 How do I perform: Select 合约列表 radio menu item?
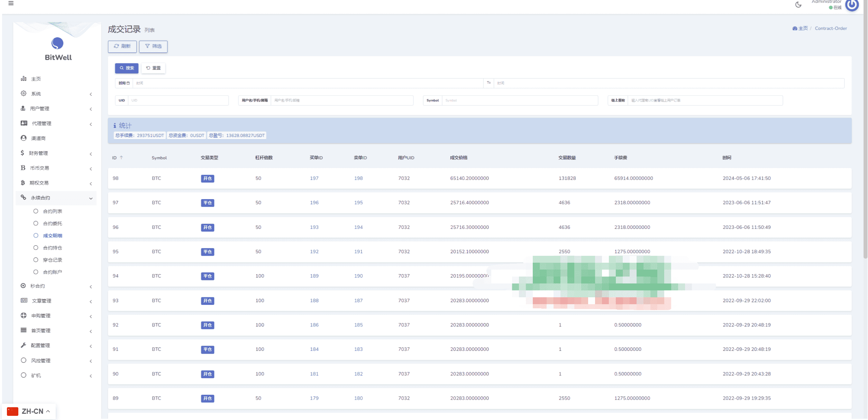tap(48, 211)
